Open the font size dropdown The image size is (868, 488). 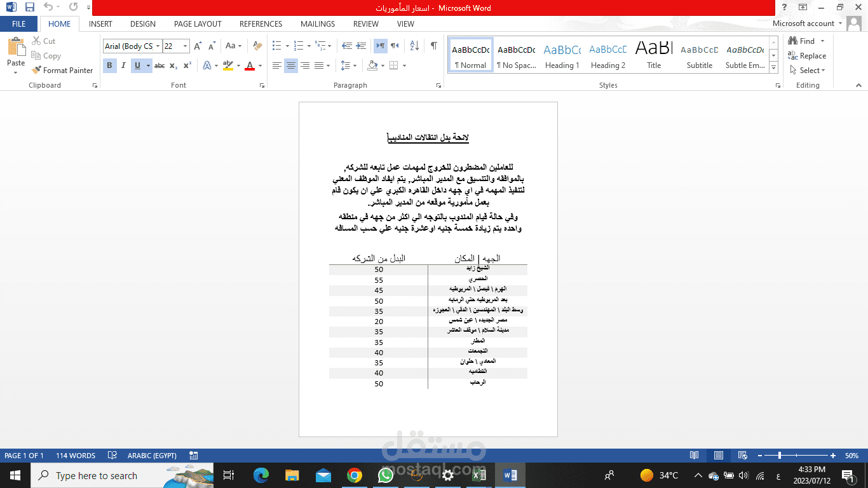pos(185,46)
